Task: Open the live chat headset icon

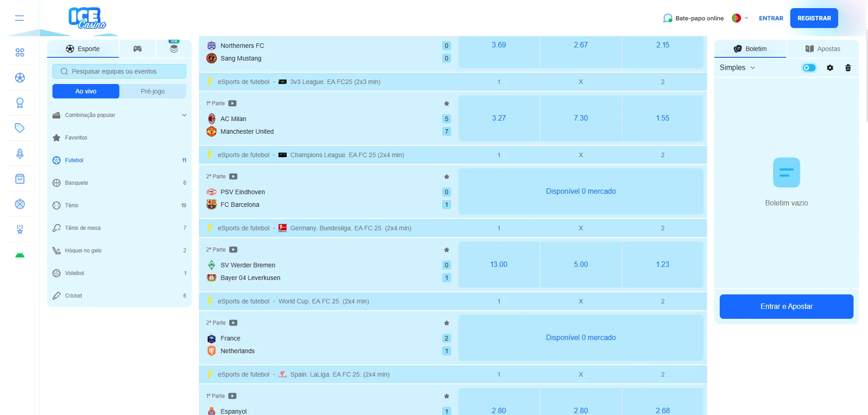Action: (x=667, y=18)
